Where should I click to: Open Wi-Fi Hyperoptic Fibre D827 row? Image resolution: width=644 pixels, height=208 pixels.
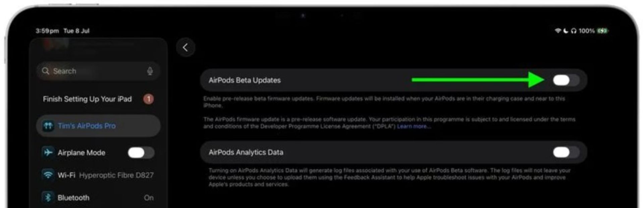click(98, 175)
